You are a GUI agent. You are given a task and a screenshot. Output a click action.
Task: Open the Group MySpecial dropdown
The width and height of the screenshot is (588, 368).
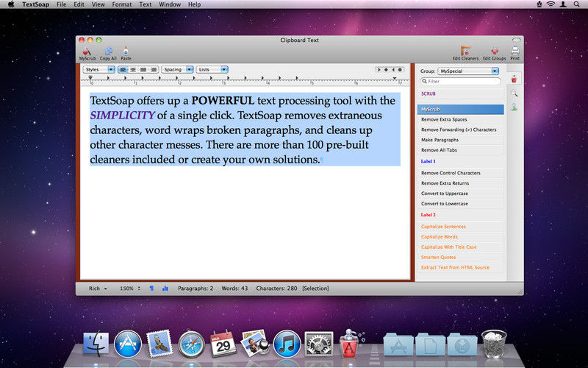pos(468,71)
